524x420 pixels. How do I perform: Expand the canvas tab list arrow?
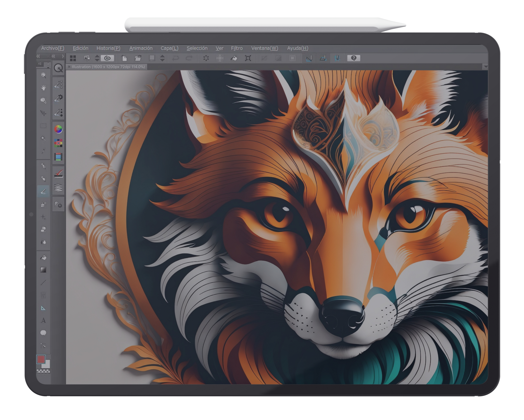point(485,66)
